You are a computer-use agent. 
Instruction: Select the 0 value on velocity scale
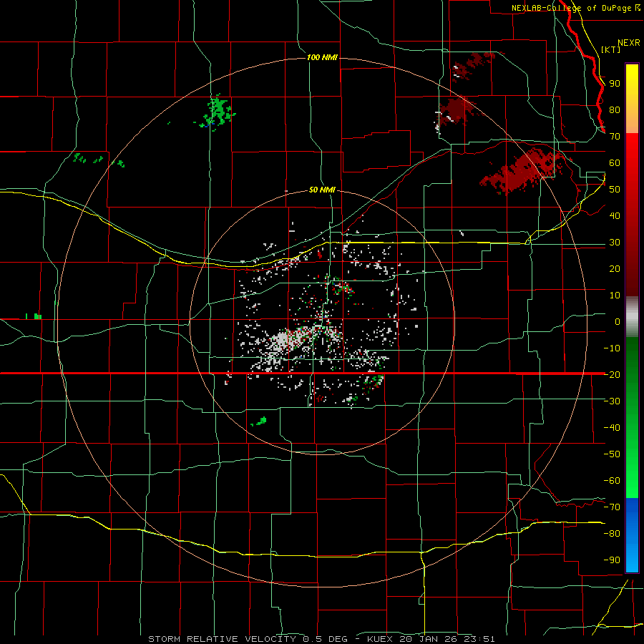click(x=618, y=321)
